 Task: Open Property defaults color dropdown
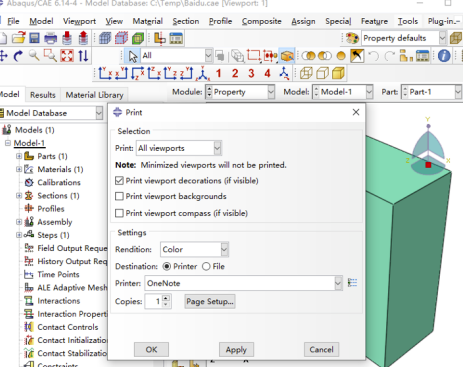tap(442, 38)
